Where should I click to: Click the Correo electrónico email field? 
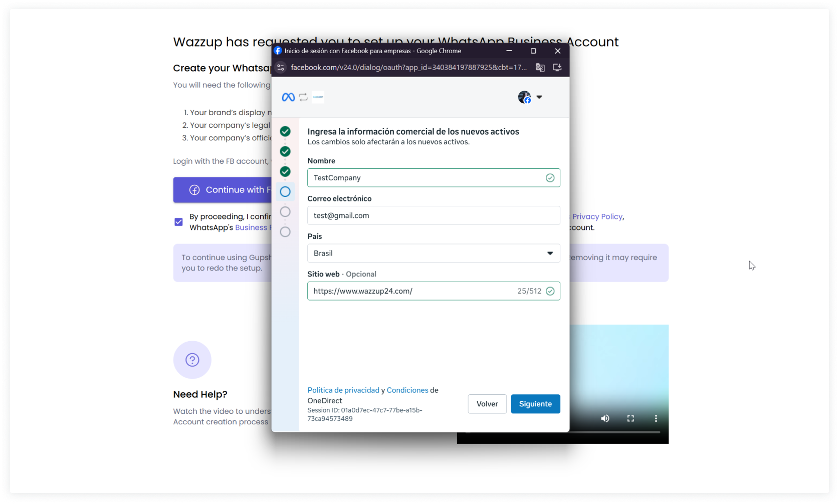coord(434,215)
